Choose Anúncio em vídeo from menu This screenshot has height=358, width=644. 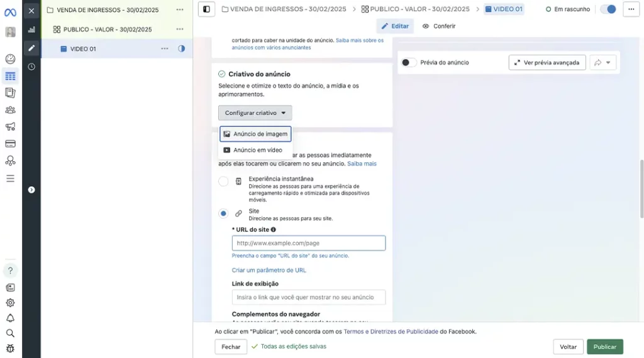pos(255,150)
